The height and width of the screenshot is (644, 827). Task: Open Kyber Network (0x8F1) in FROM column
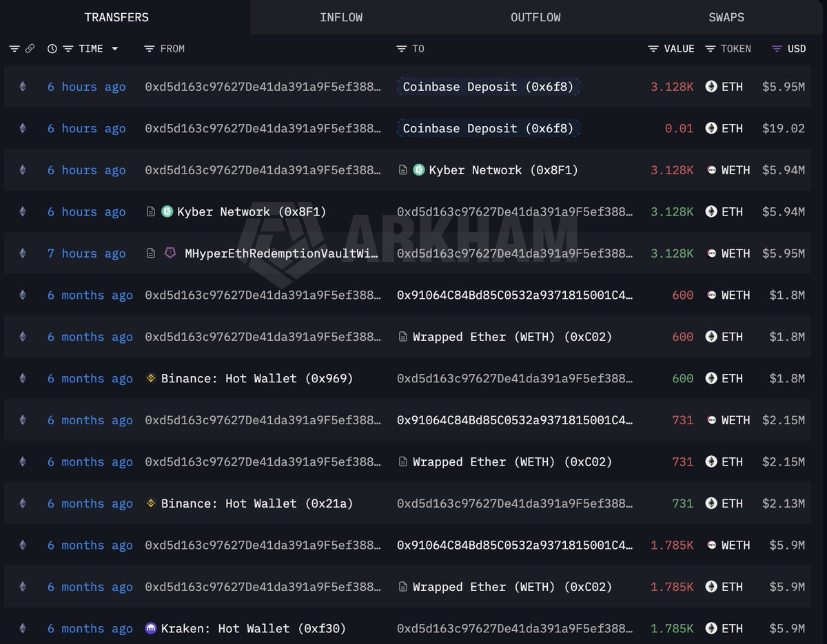coord(252,211)
